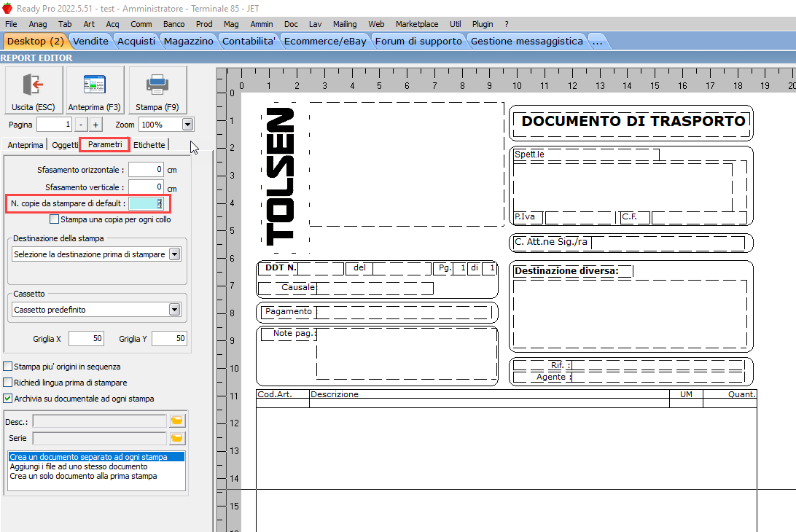The image size is (796, 532).
Task: Open Anteprima (F3) preview icon
Action: pos(95,90)
